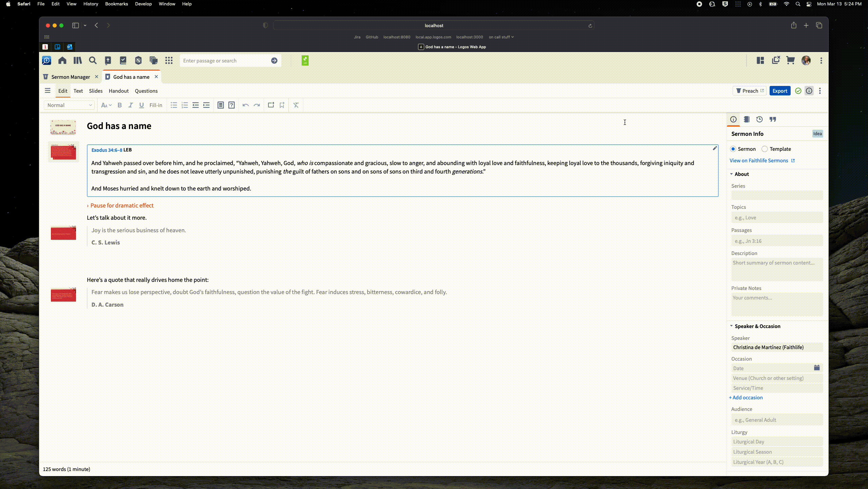Switch to the Questions tab
The height and width of the screenshot is (489, 868).
146,91
